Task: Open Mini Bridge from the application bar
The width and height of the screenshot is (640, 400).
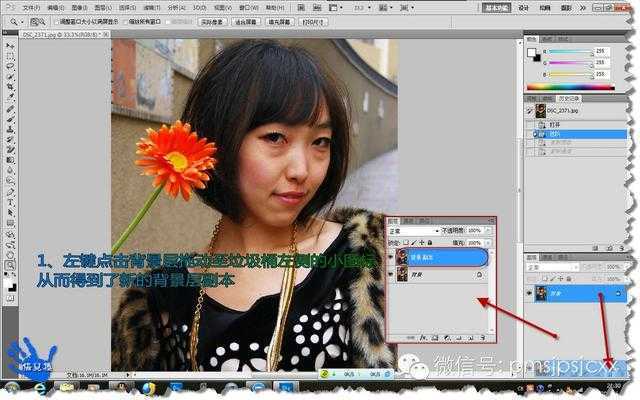Action: pos(317,7)
